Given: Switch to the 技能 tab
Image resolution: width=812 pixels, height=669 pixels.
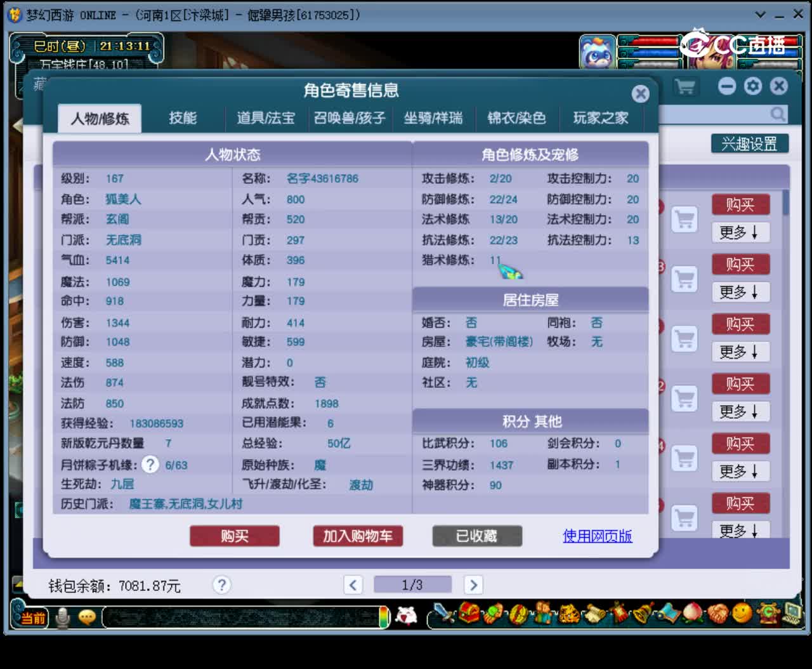Looking at the screenshot, I should click(183, 118).
